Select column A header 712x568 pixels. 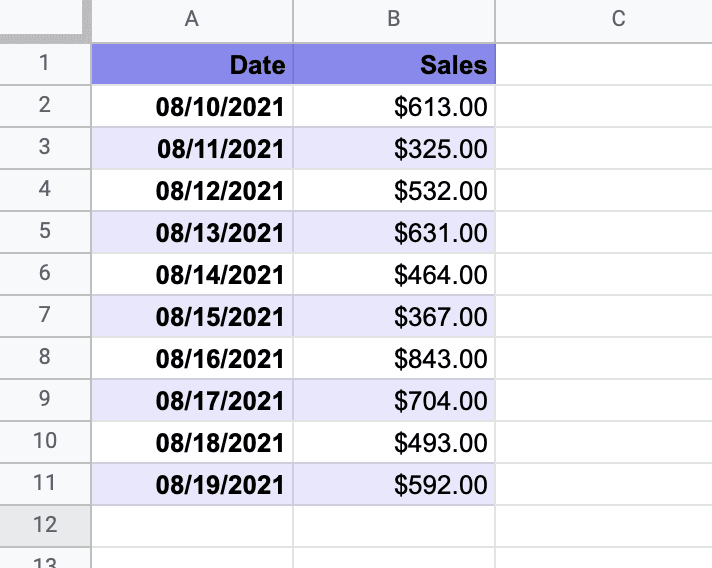192,21
